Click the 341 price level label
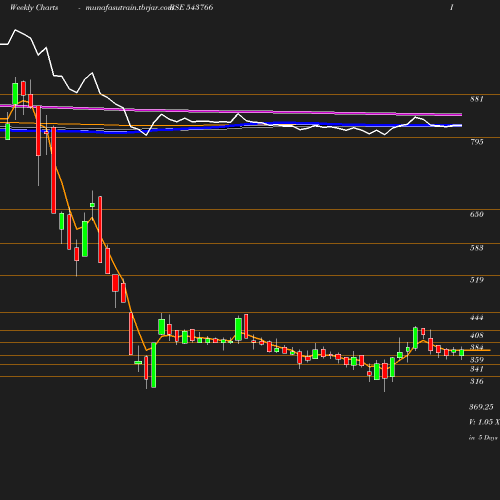Viewport: 500px width, 500px height. 477,369
